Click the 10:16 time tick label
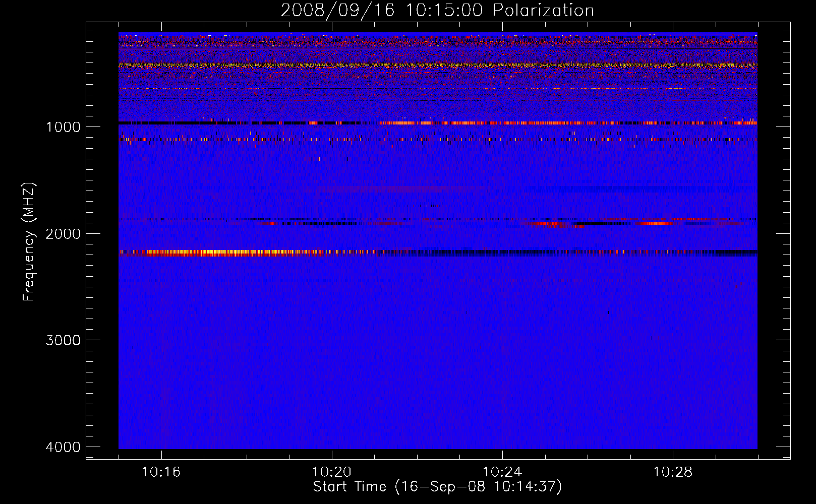The height and width of the screenshot is (504, 816). tap(161, 472)
